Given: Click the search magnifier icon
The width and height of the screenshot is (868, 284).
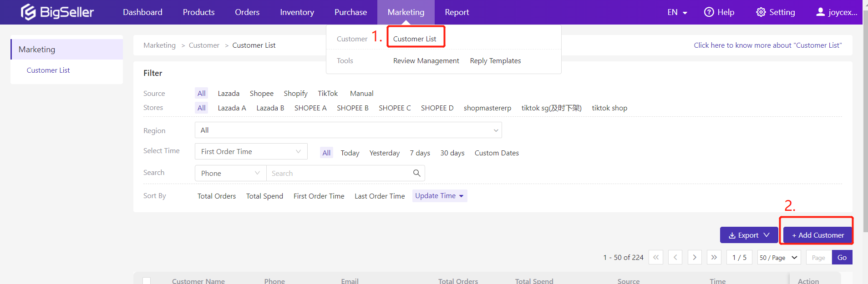Looking at the screenshot, I should (416, 173).
